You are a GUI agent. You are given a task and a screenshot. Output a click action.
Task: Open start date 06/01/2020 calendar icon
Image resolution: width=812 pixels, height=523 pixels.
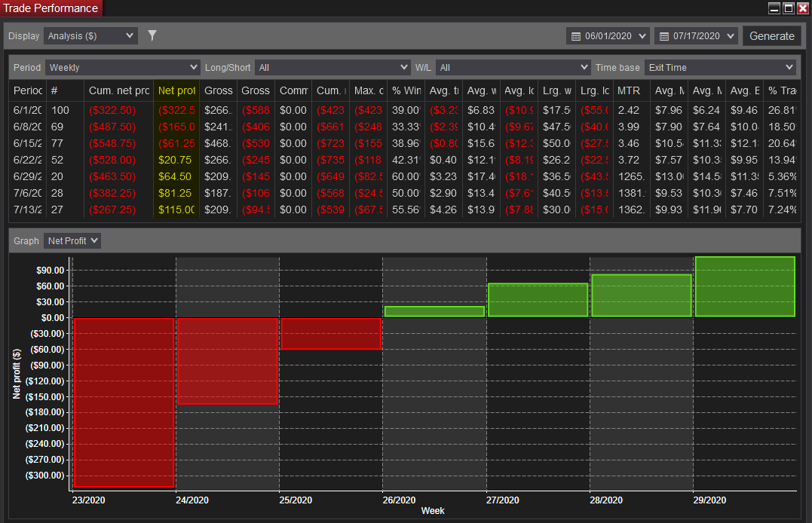coord(575,36)
